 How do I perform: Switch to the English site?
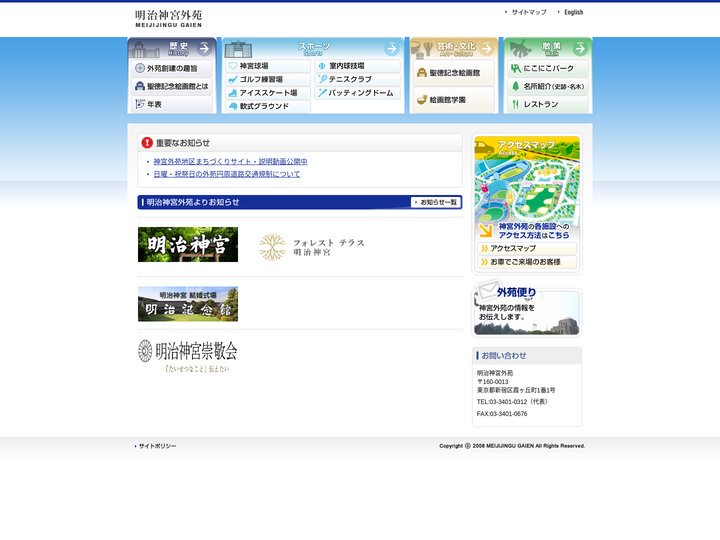pos(574,12)
